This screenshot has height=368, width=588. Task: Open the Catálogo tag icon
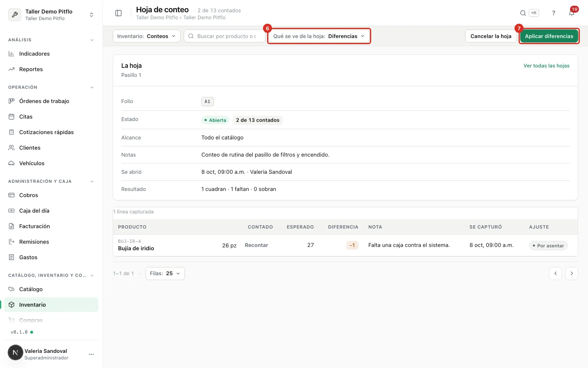(x=11, y=289)
